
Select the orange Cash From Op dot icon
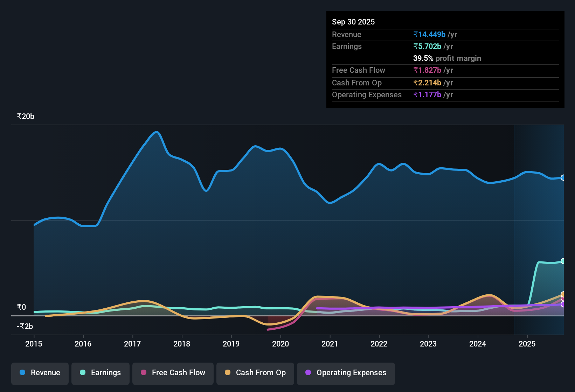click(228, 373)
